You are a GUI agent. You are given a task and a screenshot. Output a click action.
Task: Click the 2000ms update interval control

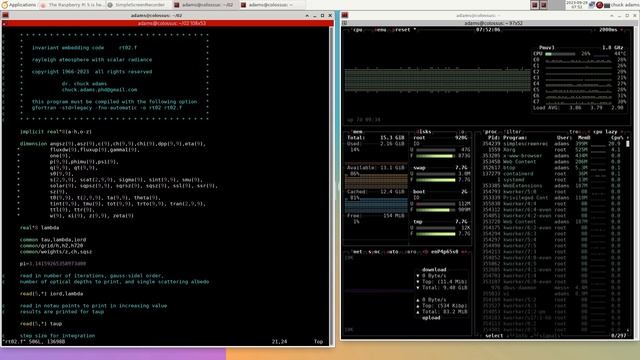pos(608,30)
